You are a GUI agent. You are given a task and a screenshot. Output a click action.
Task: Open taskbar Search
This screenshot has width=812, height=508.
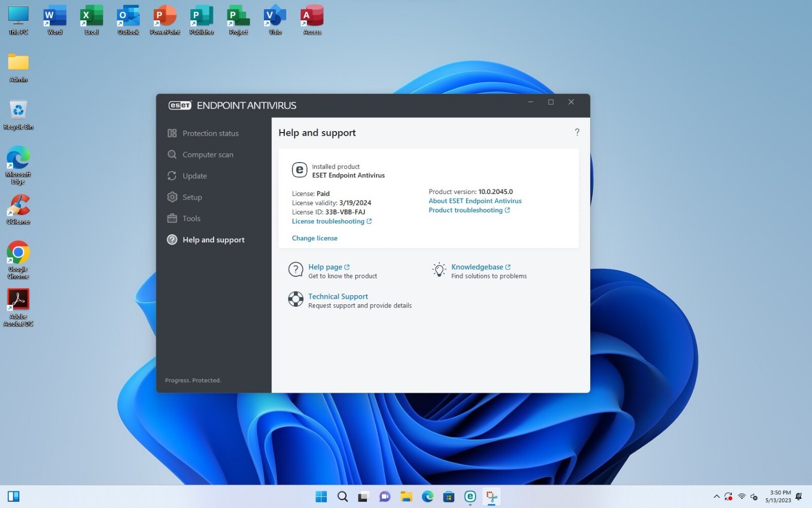point(343,496)
